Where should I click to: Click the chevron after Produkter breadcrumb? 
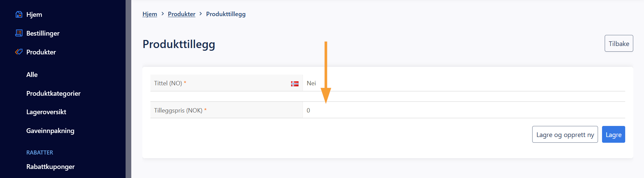pos(200,14)
